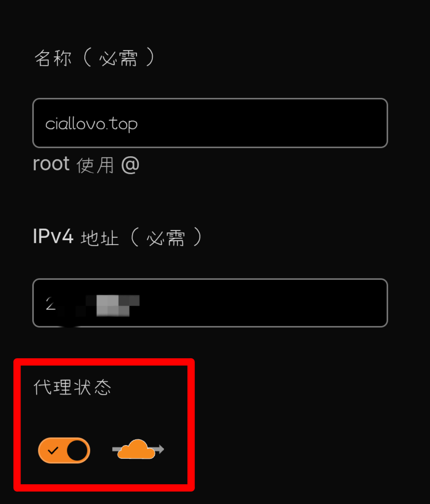Click the 名称（必需）label
The width and height of the screenshot is (430, 504).
pos(95,58)
